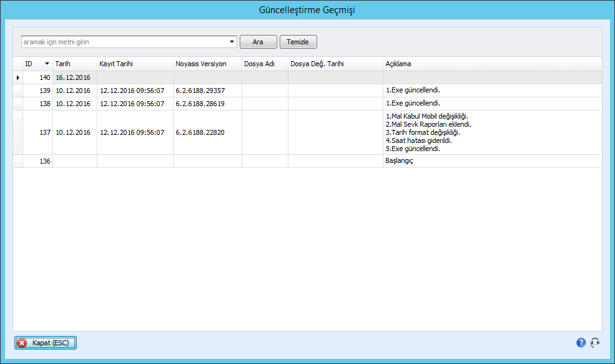This screenshot has width=615, height=364.
Task: Click the description line '5.Exe güncellendi.'
Action: [x=413, y=149]
